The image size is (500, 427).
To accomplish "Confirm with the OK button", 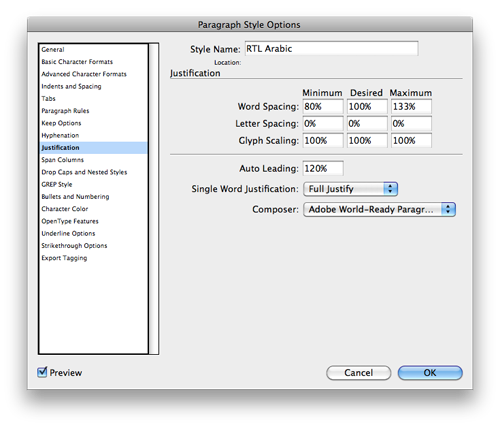I will (x=430, y=373).
